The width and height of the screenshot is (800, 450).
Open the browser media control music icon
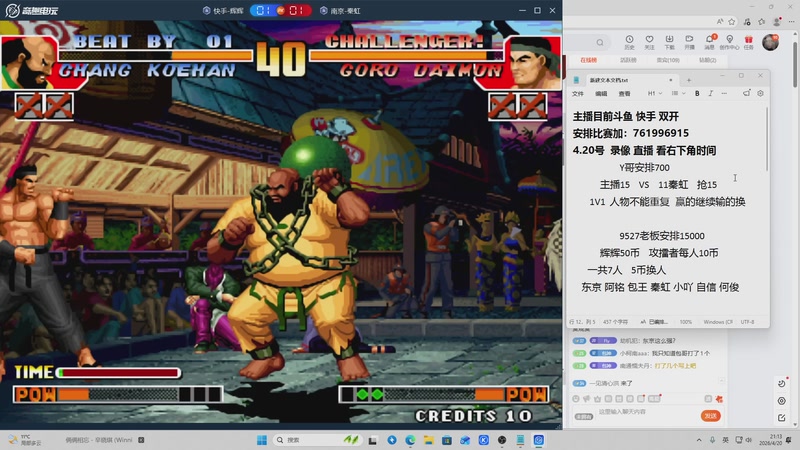(747, 21)
